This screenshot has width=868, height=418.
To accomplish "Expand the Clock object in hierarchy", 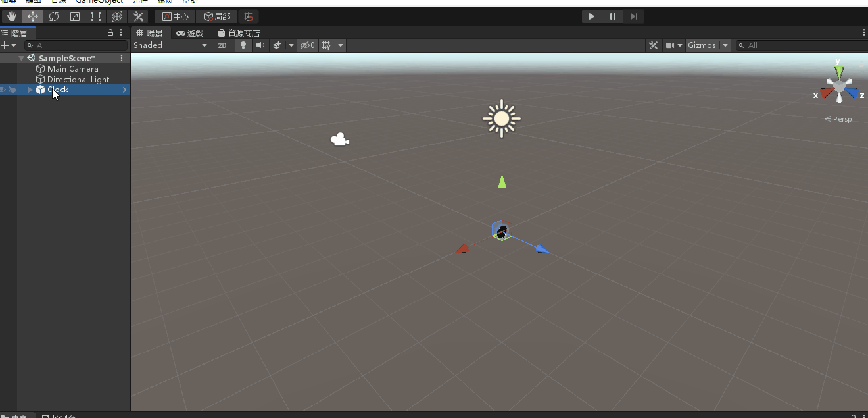I will click(30, 90).
